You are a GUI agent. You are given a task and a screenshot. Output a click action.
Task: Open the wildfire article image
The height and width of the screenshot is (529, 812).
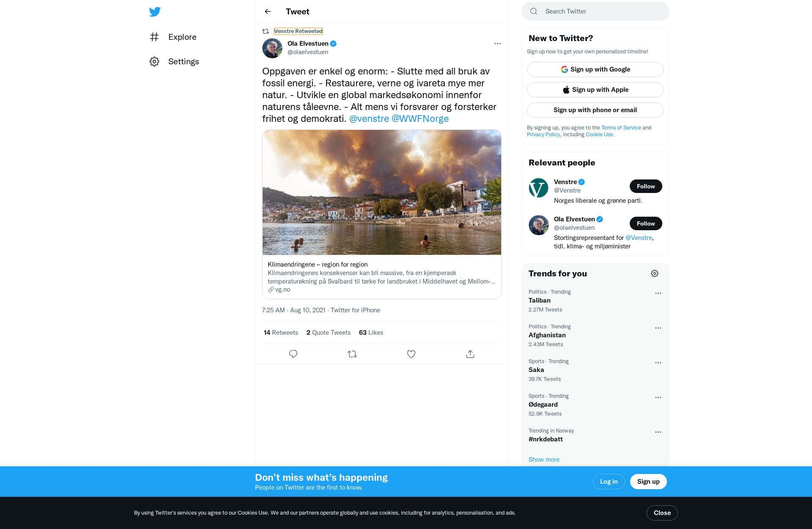tap(382, 192)
